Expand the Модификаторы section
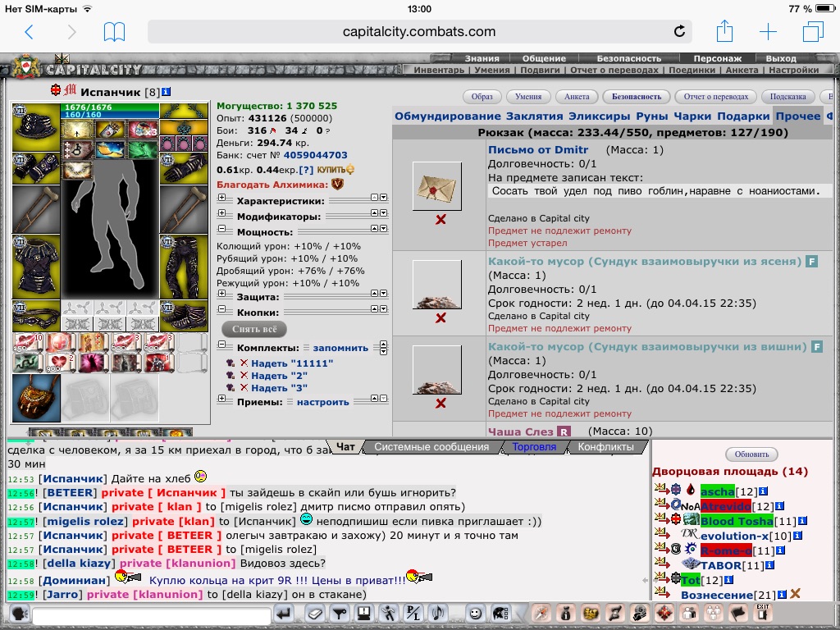This screenshot has height=630, width=840. [221, 213]
